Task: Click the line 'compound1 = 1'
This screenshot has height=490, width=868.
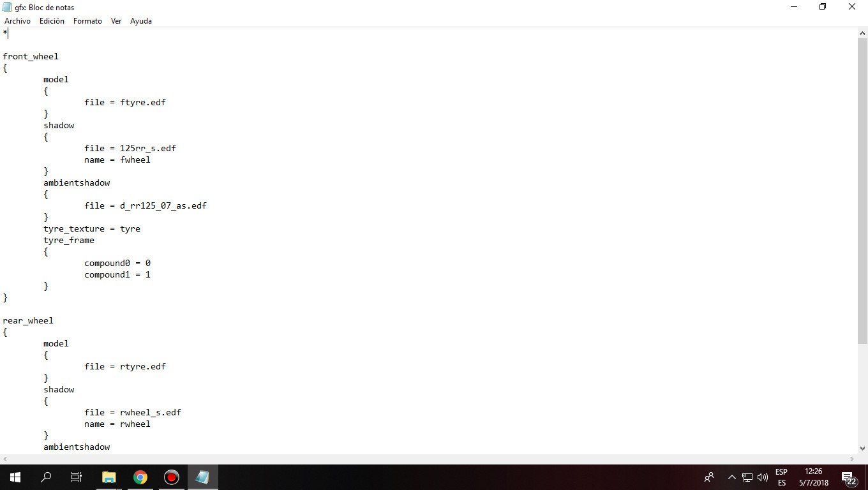Action: coord(117,274)
